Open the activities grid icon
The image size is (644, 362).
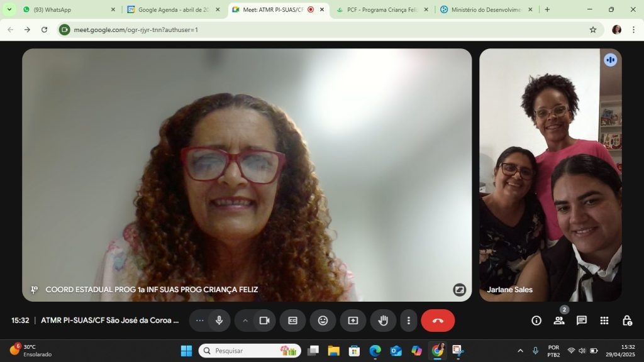604,321
